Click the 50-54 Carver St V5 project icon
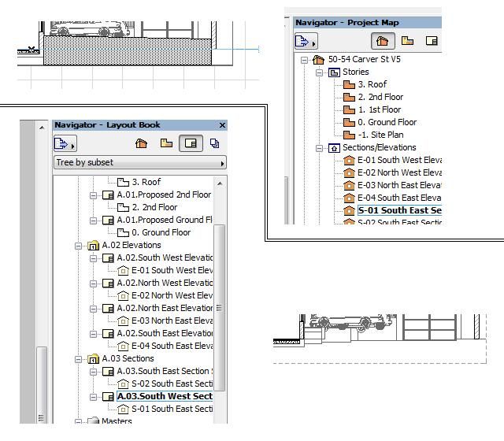The height and width of the screenshot is (441, 504). click(x=318, y=60)
